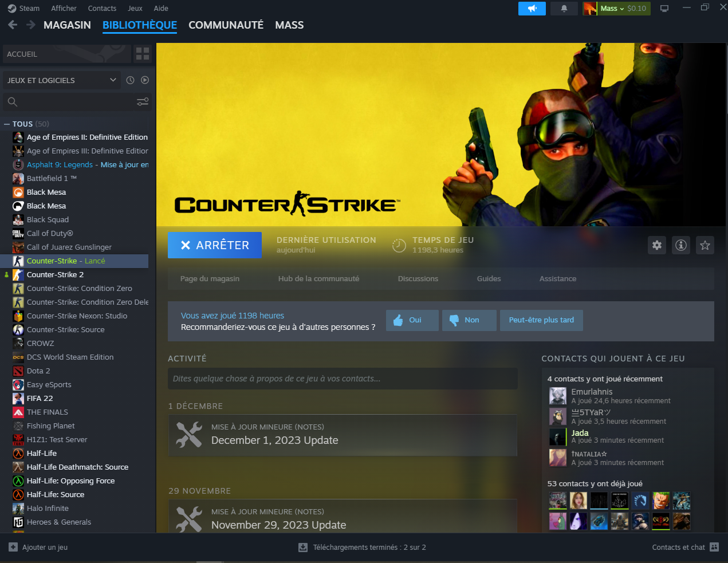Toggle ready-to-play filter icon
The width and height of the screenshot is (728, 563).
tap(145, 80)
